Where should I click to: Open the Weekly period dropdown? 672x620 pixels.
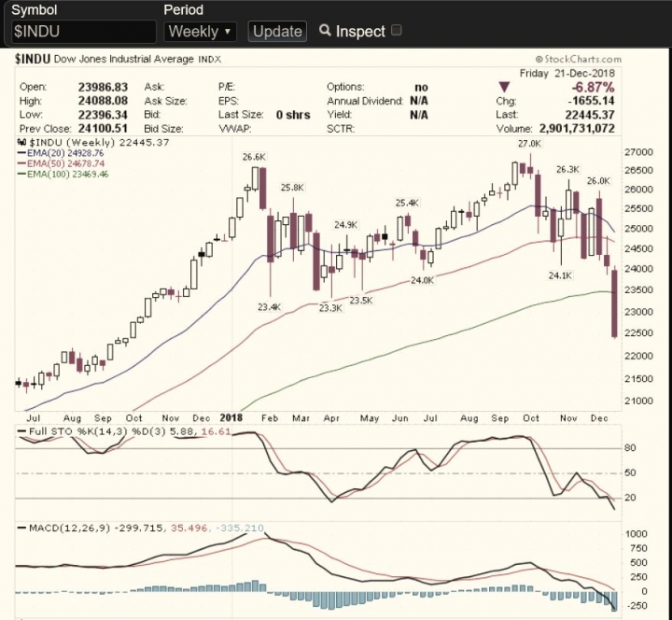[x=200, y=32]
